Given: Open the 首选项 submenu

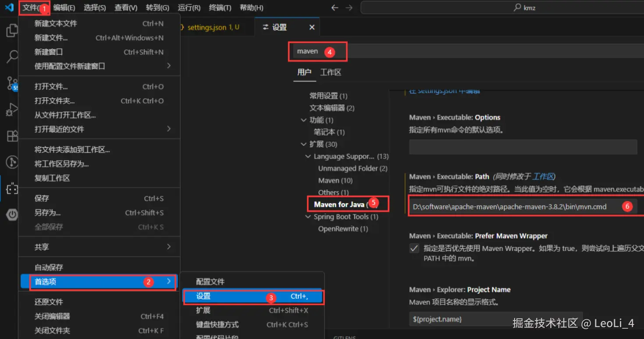Looking at the screenshot, I should click(99, 282).
